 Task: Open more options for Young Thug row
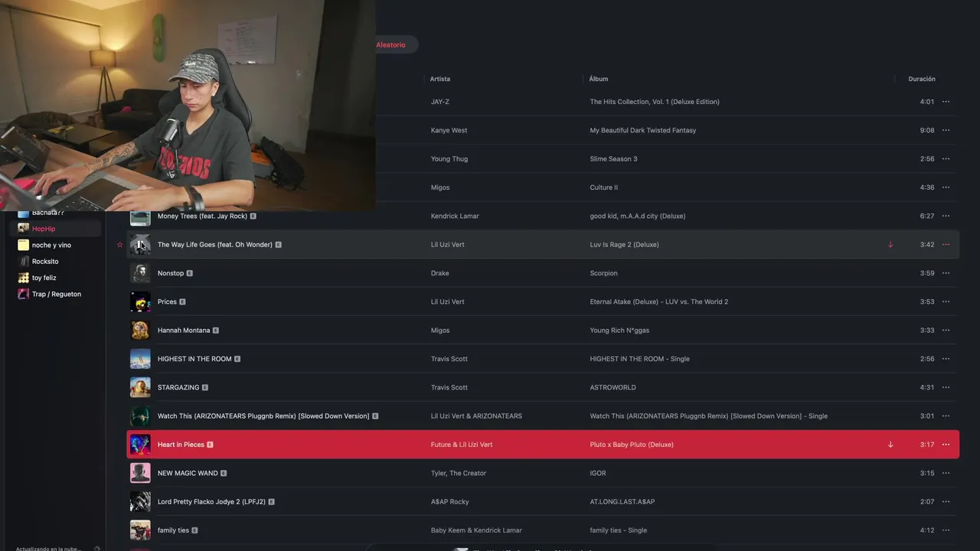pos(946,159)
